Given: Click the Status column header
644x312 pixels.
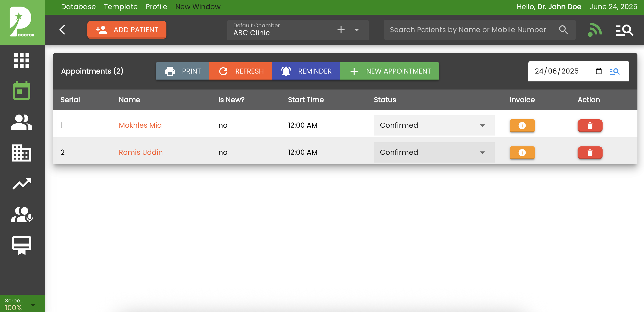Looking at the screenshot, I should click(385, 100).
